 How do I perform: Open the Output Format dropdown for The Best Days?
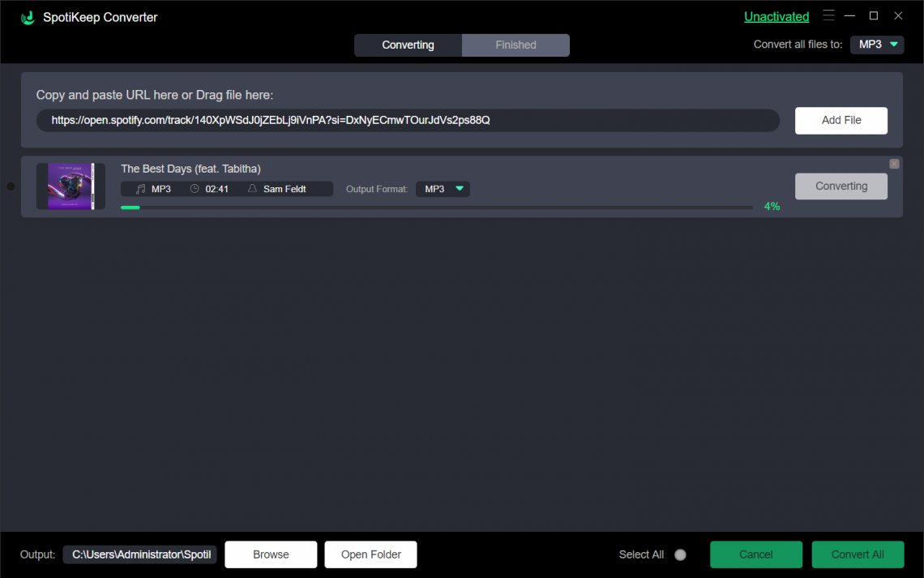pos(443,188)
